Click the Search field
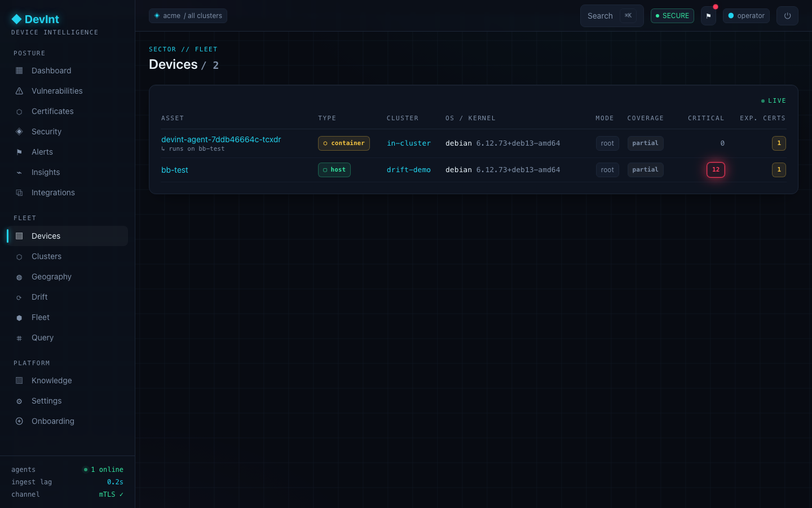Screen dimensions: 812x508 tap(612, 16)
